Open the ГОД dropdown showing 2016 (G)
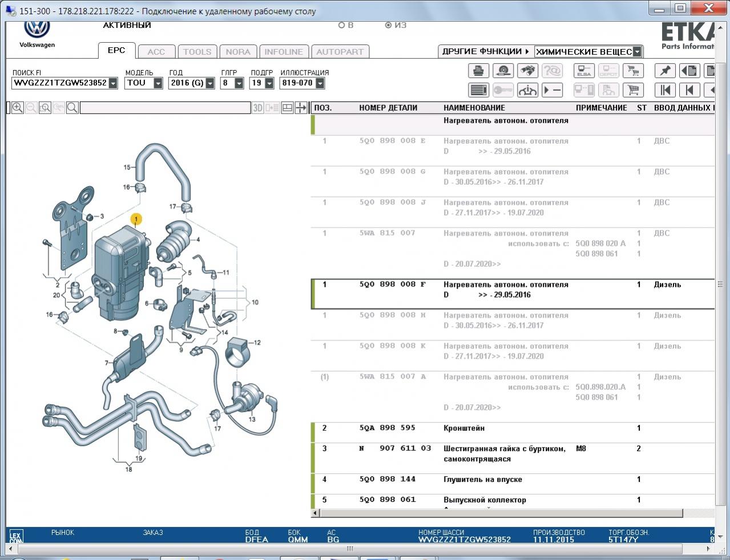730x560 pixels. (210, 83)
